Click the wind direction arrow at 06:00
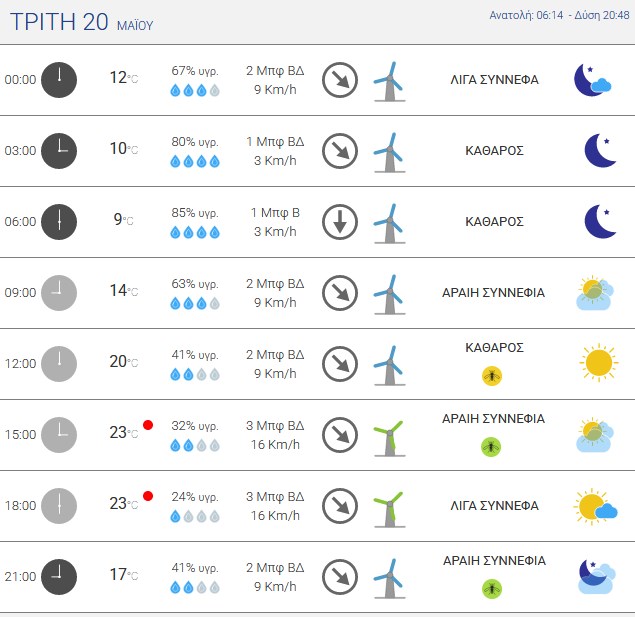The width and height of the screenshot is (635, 617). pyautogui.click(x=340, y=222)
